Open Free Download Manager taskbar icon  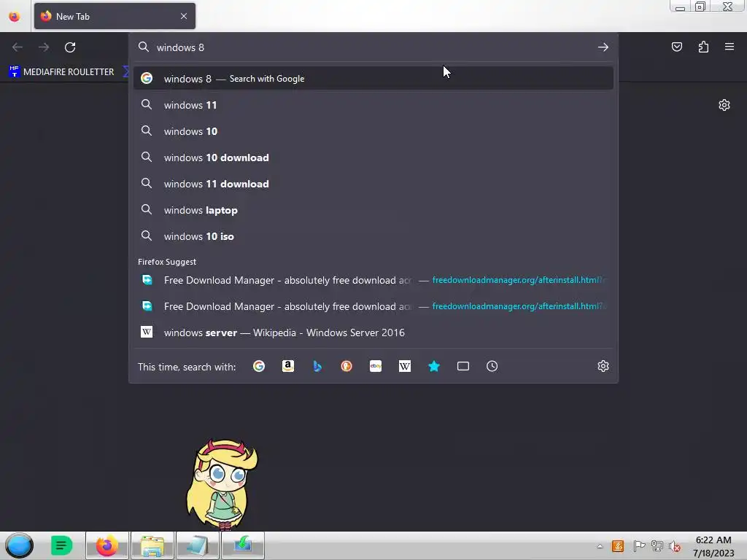pos(242,545)
